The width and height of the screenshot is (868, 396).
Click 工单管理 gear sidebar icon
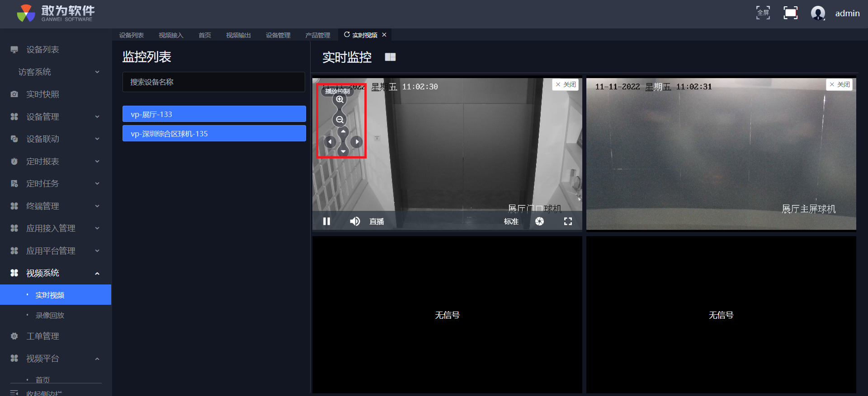14,336
